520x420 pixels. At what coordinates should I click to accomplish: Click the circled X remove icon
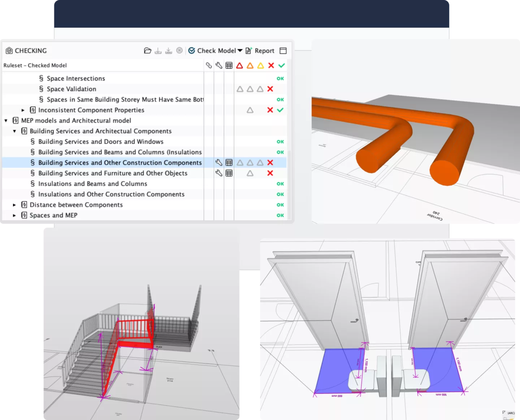point(179,51)
